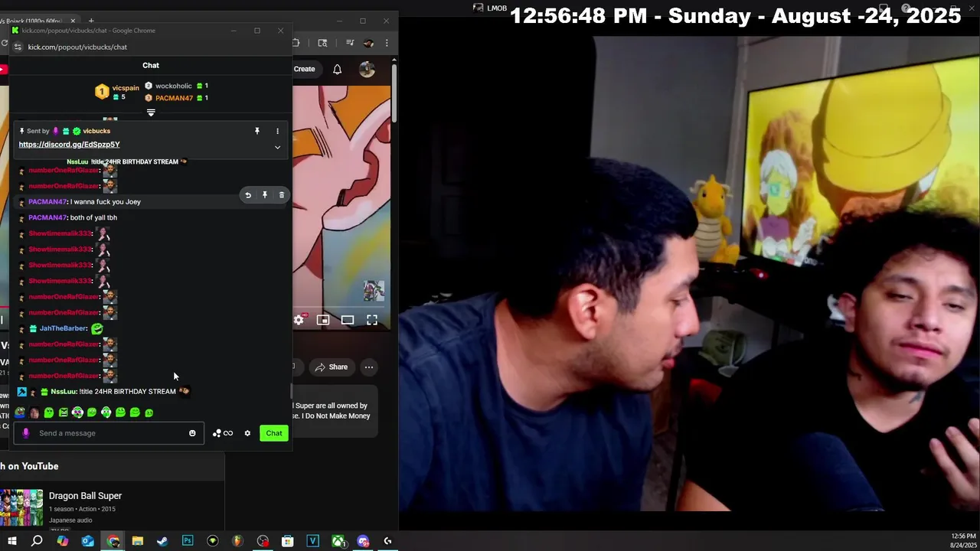Click PACMAN47 username on 'both of yall tbh' message
Image resolution: width=980 pixels, height=551 pixels.
point(47,217)
